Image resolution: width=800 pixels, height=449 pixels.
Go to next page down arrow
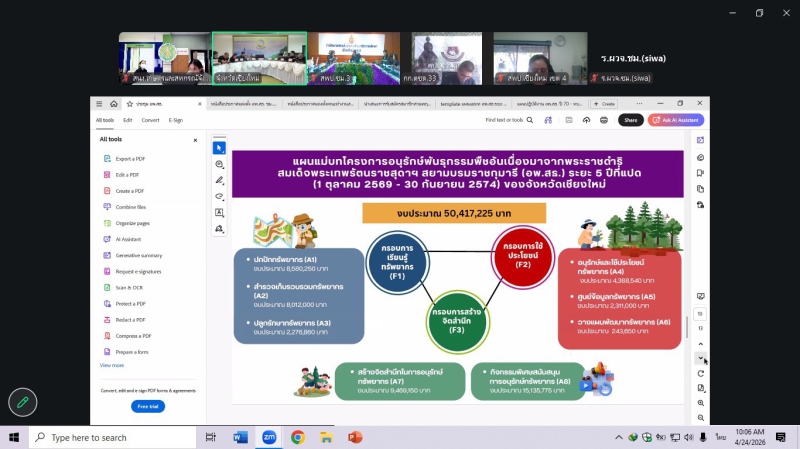click(x=701, y=357)
